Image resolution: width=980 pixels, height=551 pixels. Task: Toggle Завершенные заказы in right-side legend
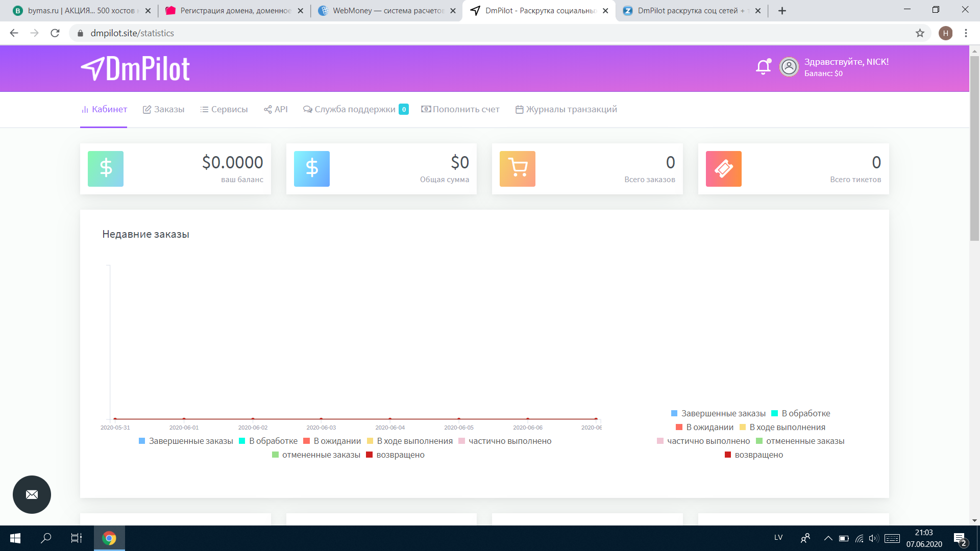click(x=718, y=413)
